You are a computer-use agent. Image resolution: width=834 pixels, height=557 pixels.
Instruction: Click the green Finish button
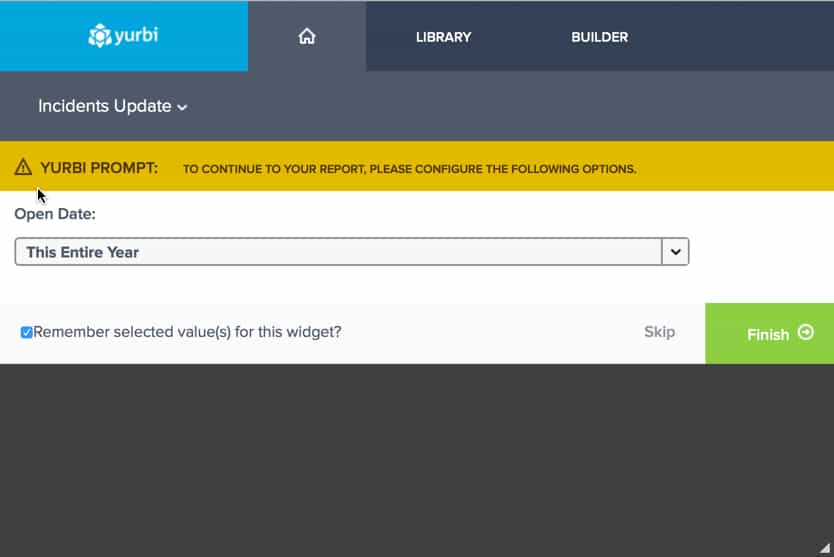coord(769,334)
